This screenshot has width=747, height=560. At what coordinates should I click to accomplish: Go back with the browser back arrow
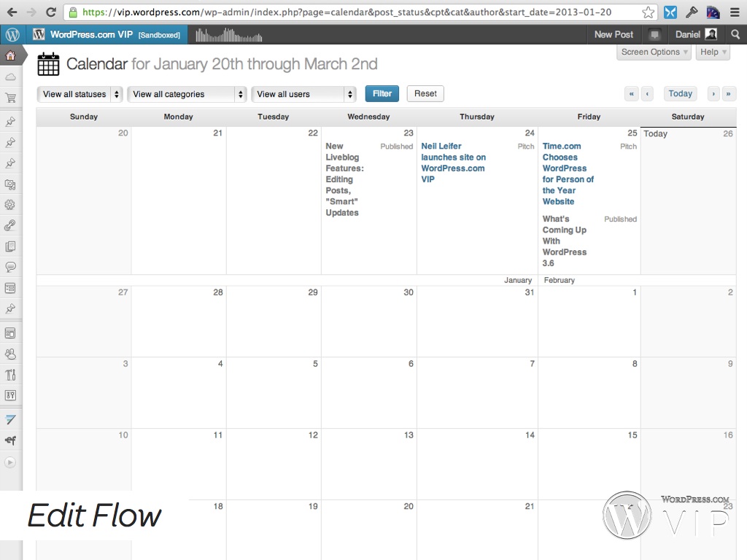click(x=12, y=12)
